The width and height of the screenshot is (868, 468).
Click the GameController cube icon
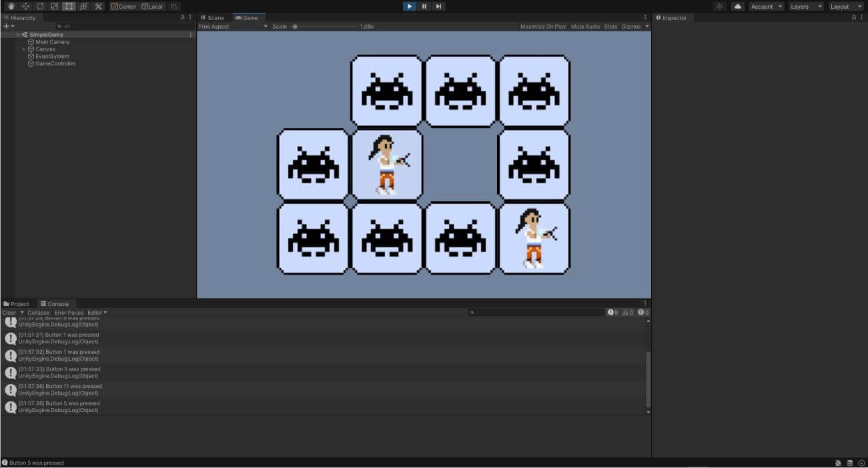coord(31,63)
